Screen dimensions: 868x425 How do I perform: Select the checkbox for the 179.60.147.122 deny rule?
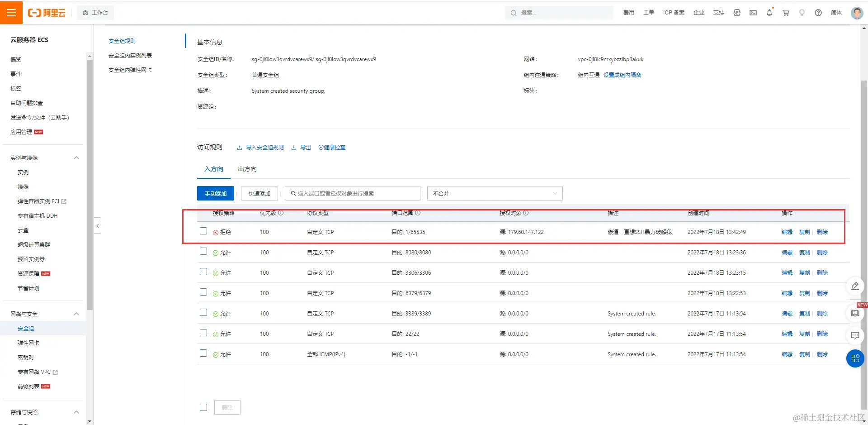click(x=203, y=231)
